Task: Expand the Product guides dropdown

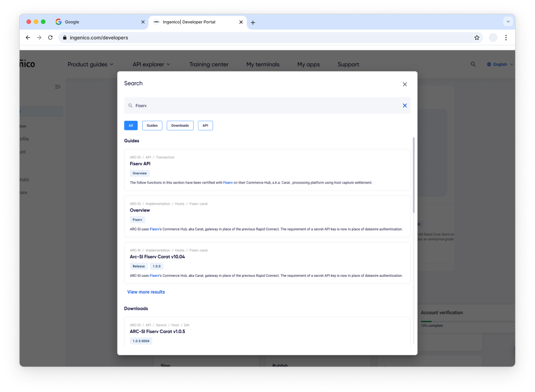Action: [x=90, y=64]
